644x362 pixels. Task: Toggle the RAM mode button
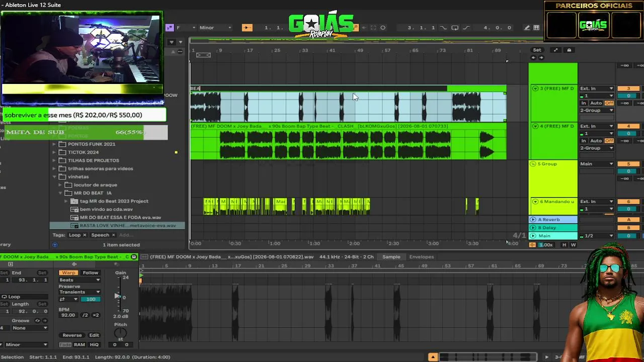[79, 345]
